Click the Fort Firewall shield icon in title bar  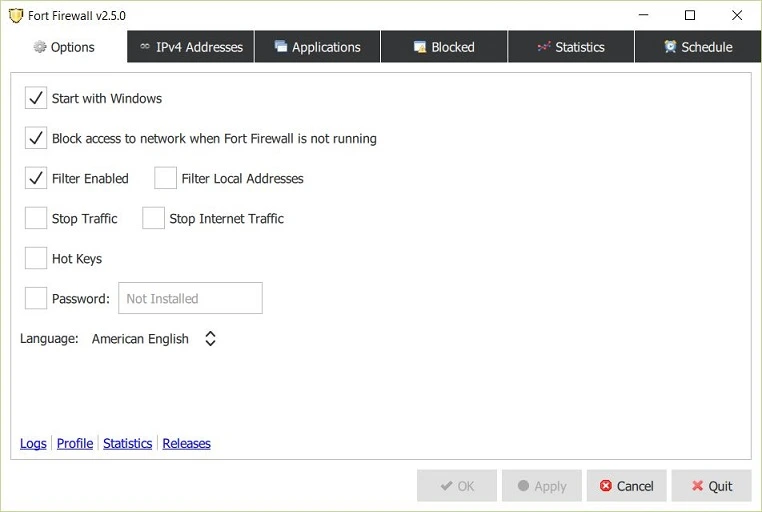(16, 16)
